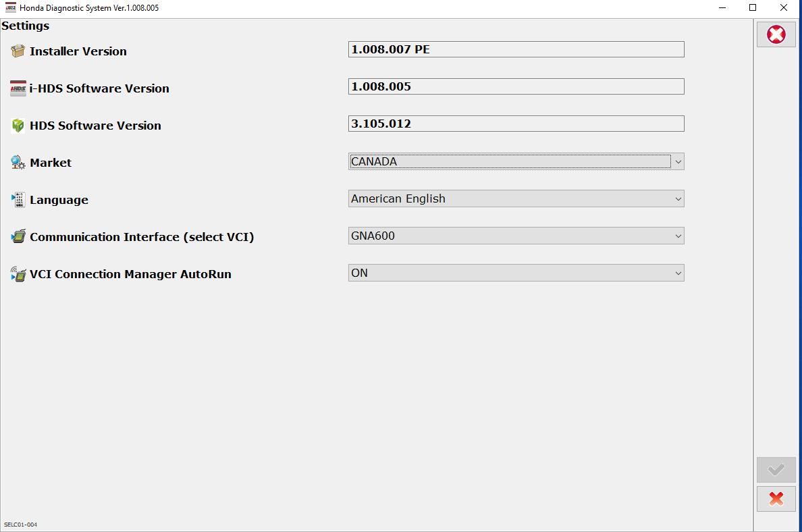Viewport: 802px width, 532px height.
Task: Close the window with title bar X
Action: 784,7
